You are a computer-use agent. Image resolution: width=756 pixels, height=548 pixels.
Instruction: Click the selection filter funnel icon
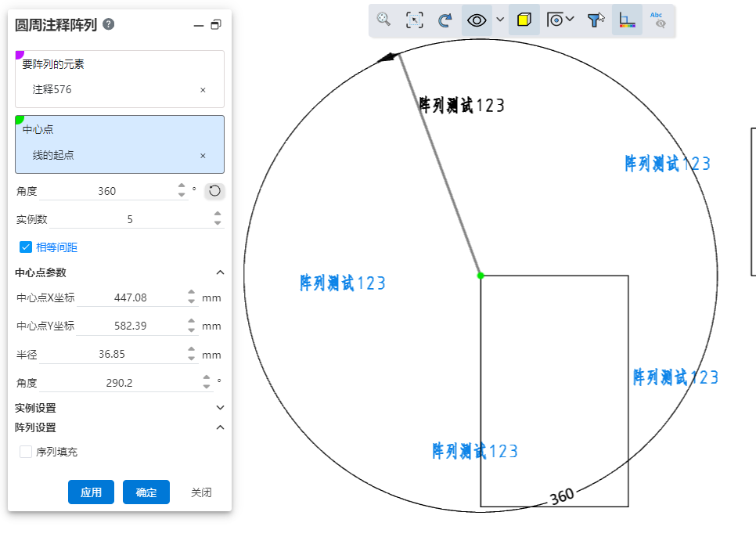[x=596, y=20]
